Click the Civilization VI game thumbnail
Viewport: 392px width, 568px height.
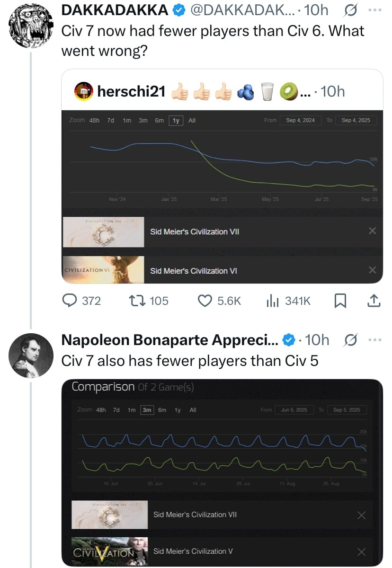point(103,270)
